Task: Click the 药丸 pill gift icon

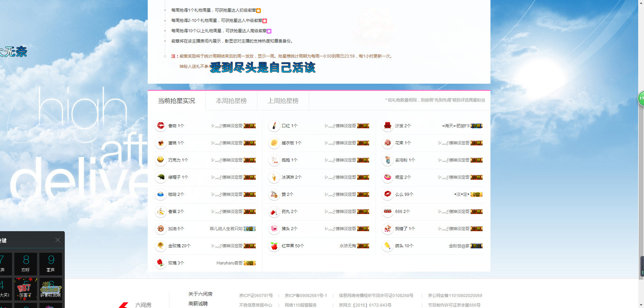Action: 274,212
